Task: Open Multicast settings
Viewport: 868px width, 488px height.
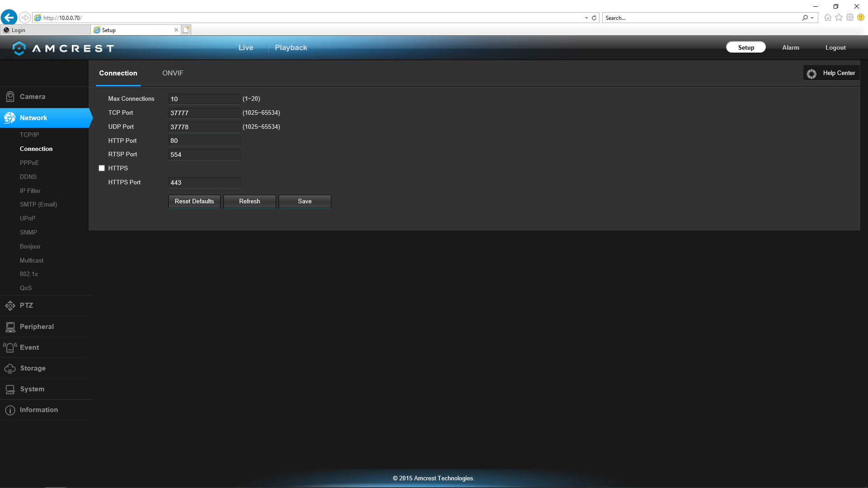Action: pyautogui.click(x=32, y=261)
